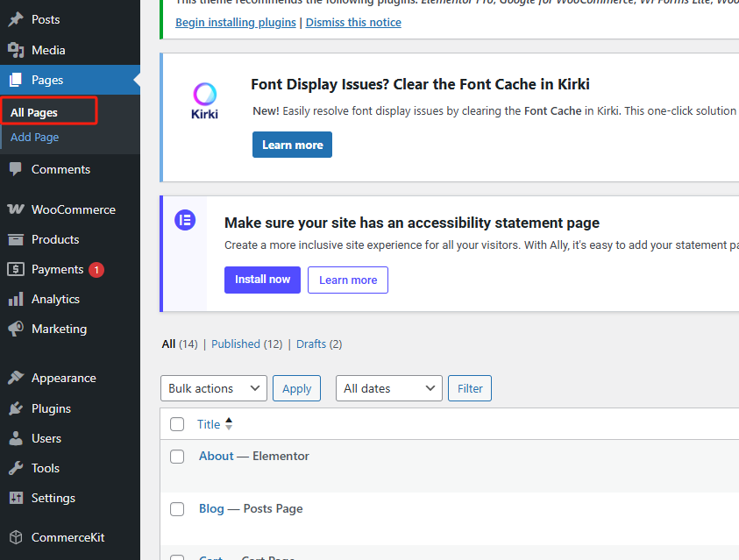739x560 pixels.
Task: Click the Plugins plug icon
Action: (x=16, y=408)
